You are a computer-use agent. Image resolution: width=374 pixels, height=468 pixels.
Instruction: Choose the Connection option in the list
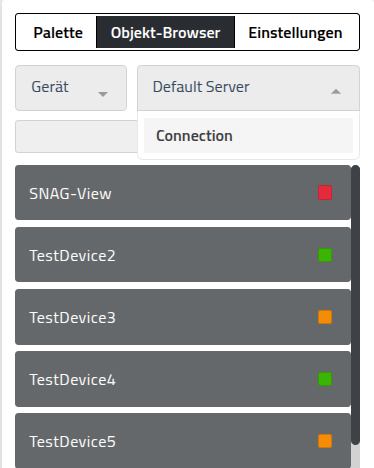pos(248,135)
